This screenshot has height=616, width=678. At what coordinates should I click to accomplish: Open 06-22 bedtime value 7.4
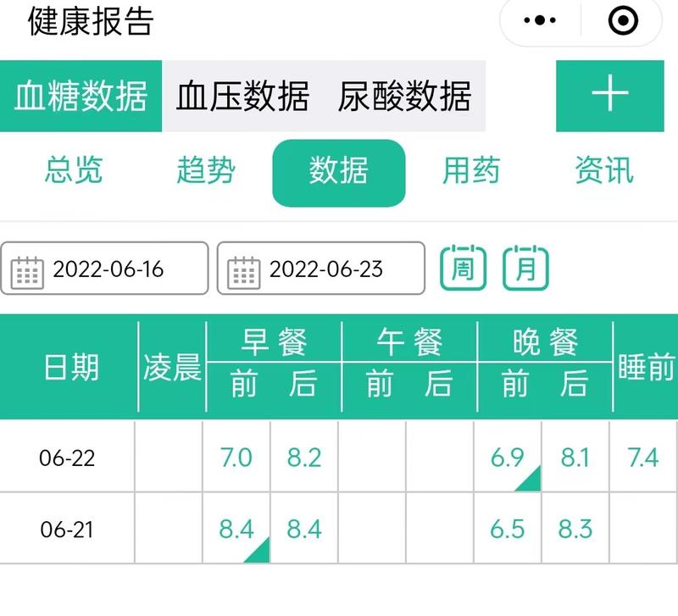pos(643,458)
